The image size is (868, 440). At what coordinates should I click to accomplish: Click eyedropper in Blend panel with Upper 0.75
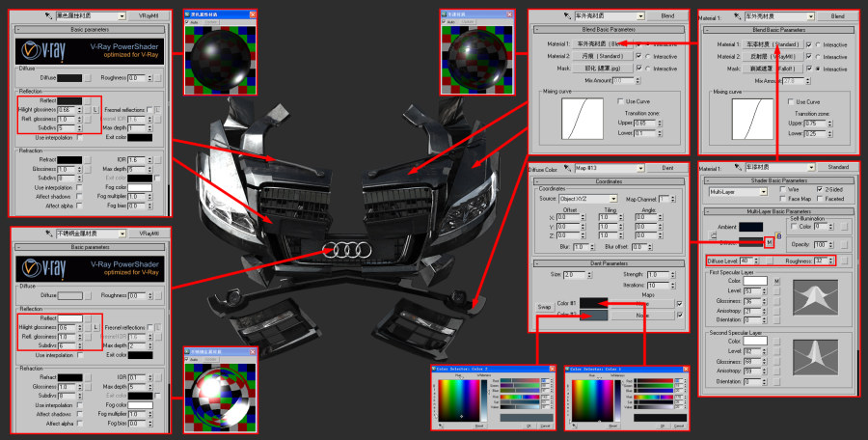coord(736,16)
